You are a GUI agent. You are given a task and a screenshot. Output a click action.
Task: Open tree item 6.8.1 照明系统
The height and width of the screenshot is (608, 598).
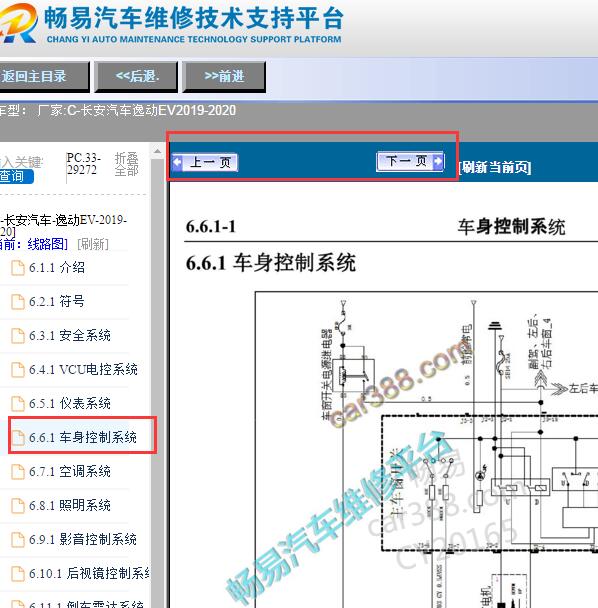(70, 506)
